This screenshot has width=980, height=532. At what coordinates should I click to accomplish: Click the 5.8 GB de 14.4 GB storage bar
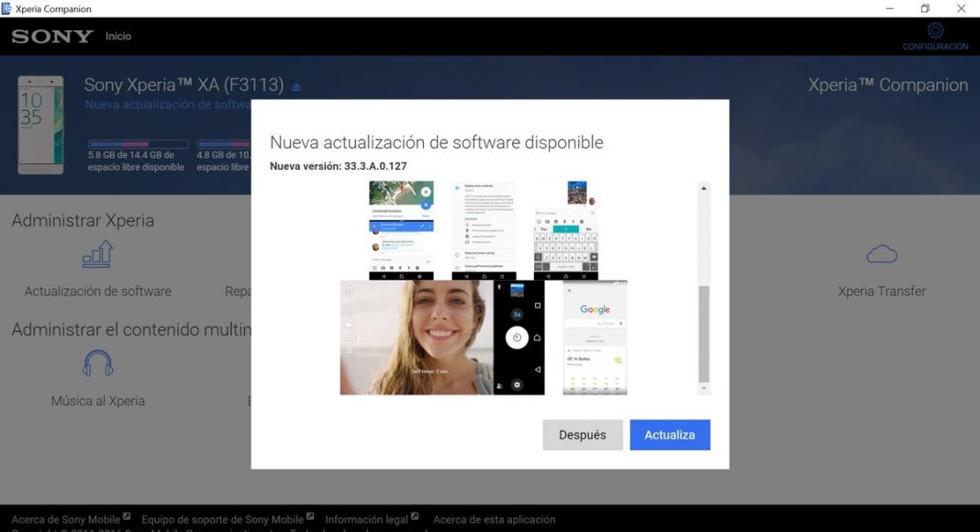click(x=139, y=144)
